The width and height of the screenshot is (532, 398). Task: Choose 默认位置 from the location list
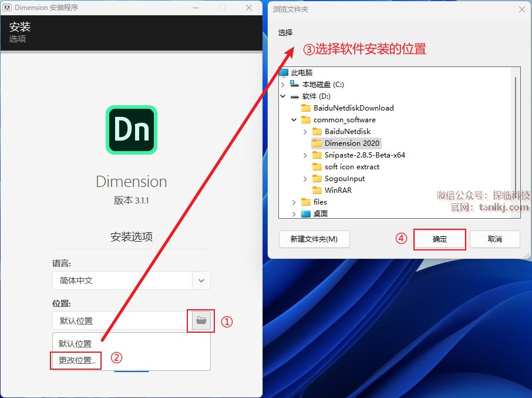pyautogui.click(x=75, y=344)
